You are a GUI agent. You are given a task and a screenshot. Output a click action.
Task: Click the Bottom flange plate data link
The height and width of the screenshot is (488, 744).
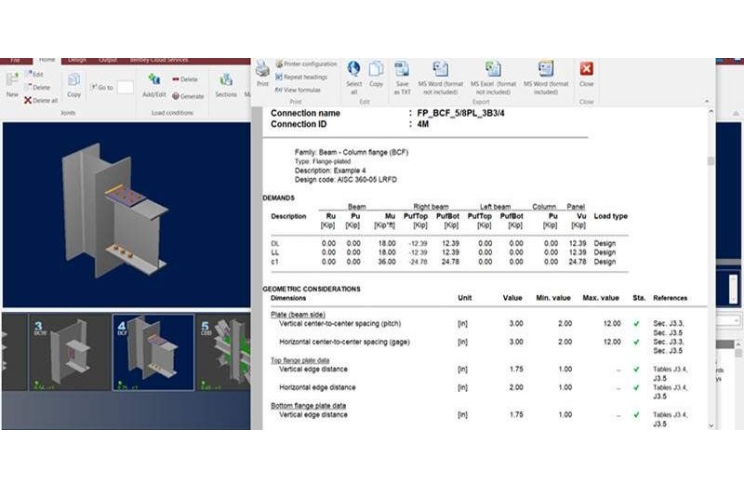pos(308,405)
